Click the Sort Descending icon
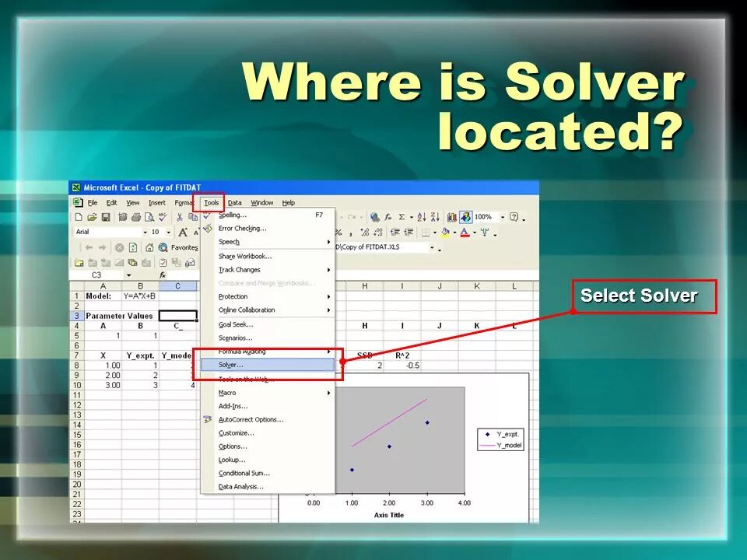This screenshot has height=560, width=747. point(435,217)
